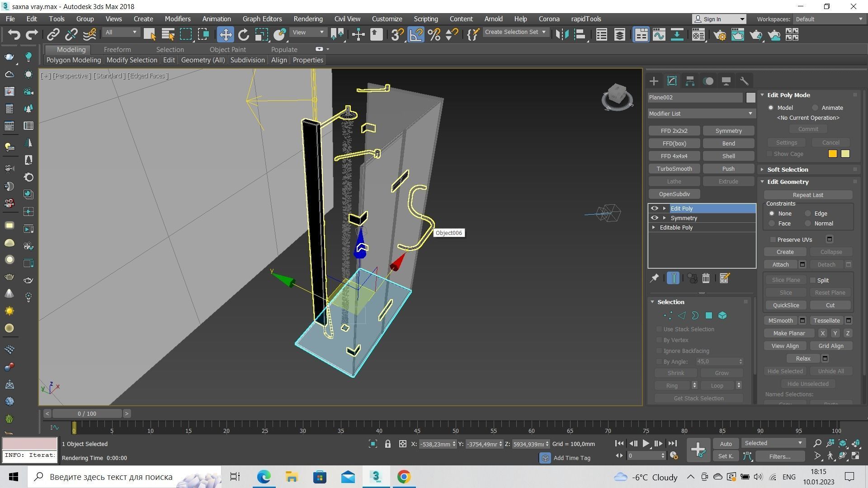868x488 pixels.
Task: Expand the Editable Poly stack entry
Action: (654, 228)
